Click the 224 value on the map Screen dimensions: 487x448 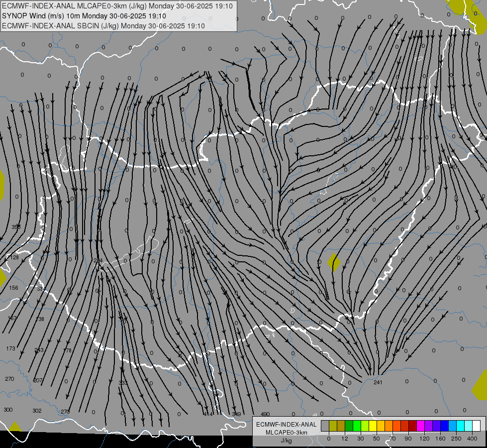[98, 260]
